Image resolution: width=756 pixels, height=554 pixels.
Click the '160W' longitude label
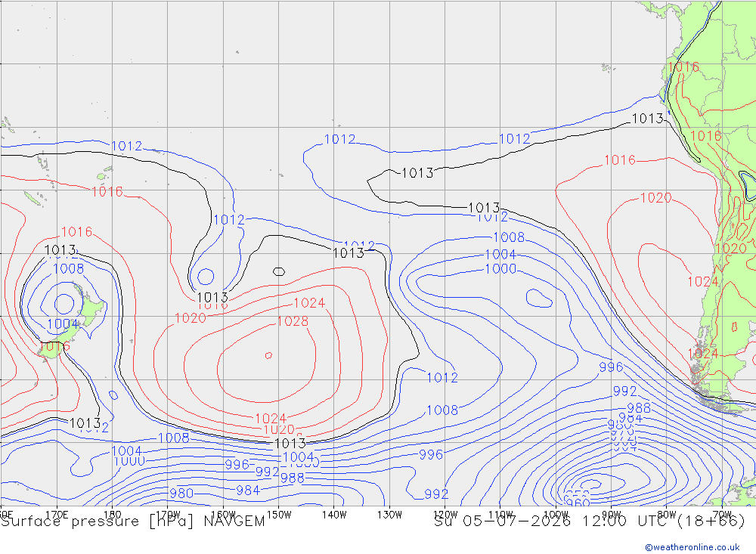pyautogui.click(x=224, y=515)
